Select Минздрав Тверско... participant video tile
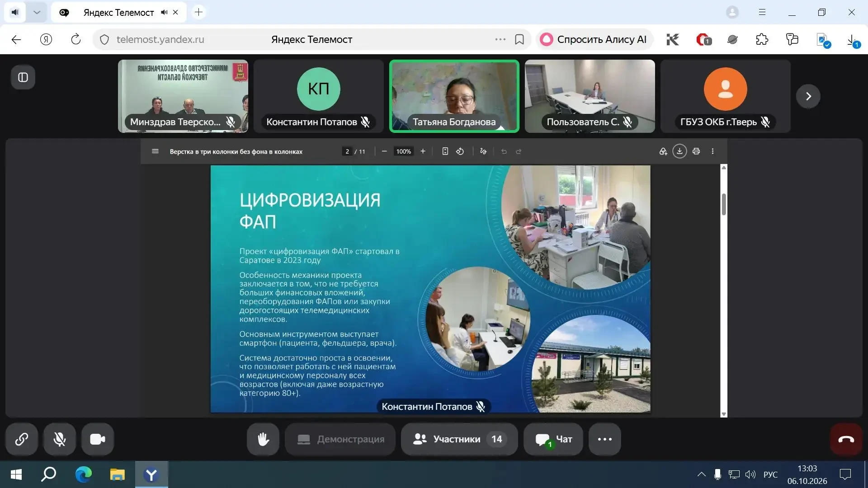 (x=183, y=96)
